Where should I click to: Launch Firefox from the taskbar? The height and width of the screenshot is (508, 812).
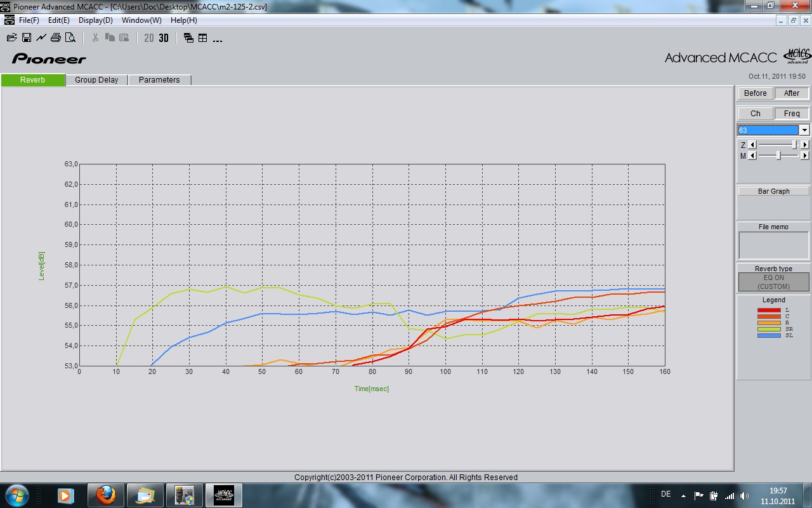tap(106, 495)
